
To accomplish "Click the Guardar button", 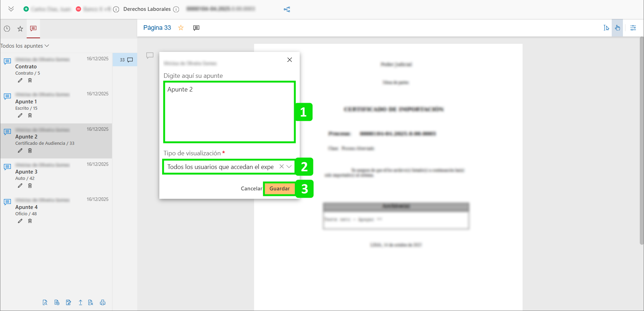I will pos(279,189).
